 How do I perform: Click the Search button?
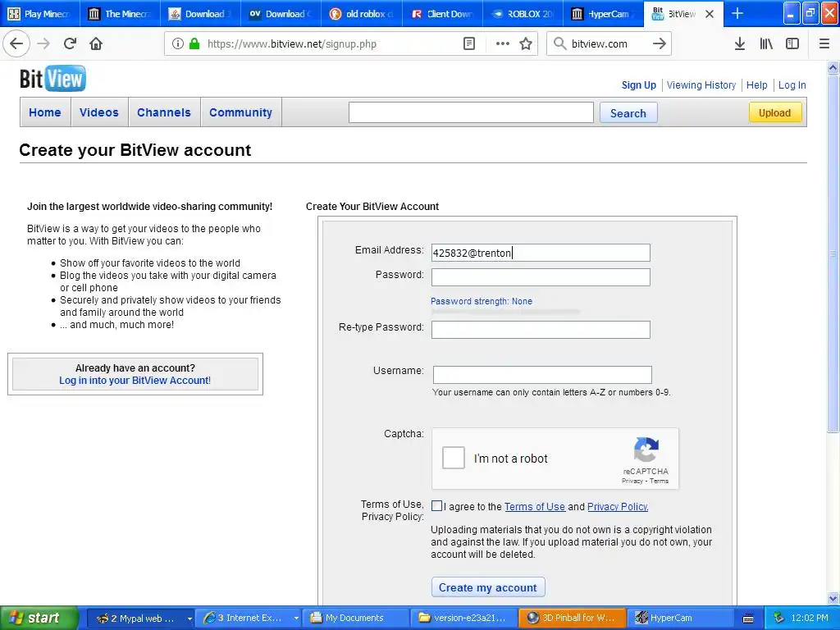pos(628,113)
